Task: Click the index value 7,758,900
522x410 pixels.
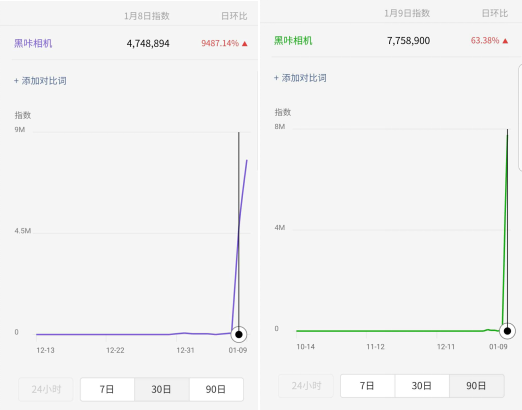Action: pos(408,41)
